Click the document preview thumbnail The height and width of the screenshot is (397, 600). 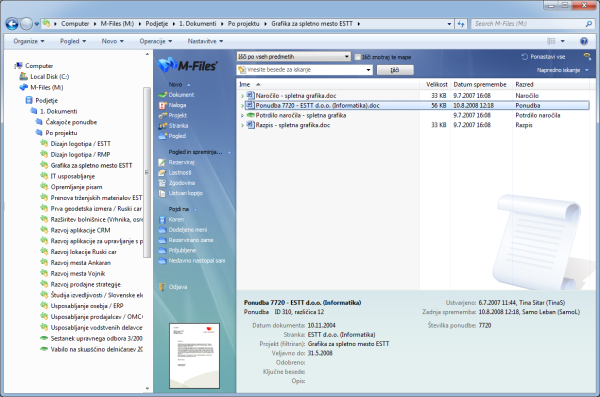194,356
